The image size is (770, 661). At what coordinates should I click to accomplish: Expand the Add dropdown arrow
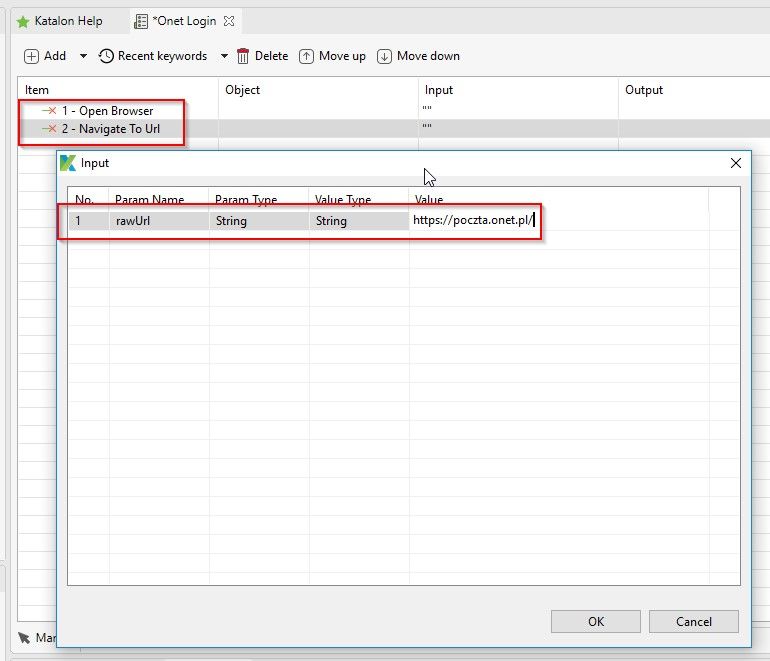click(x=83, y=56)
